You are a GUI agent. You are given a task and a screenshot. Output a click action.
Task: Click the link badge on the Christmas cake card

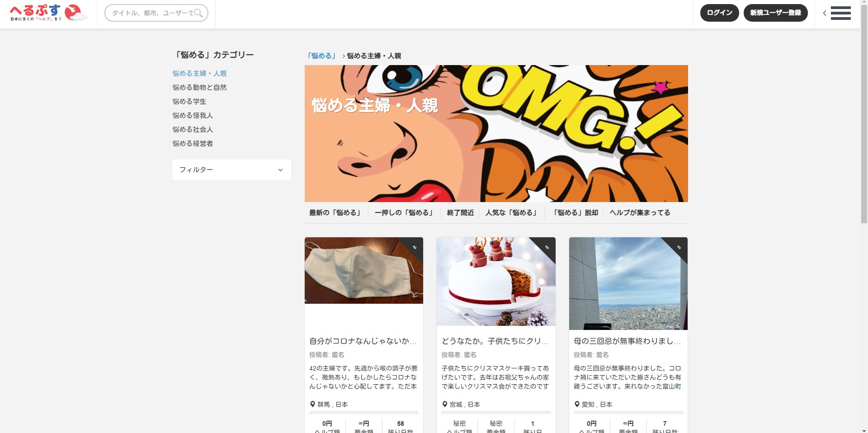coord(547,247)
